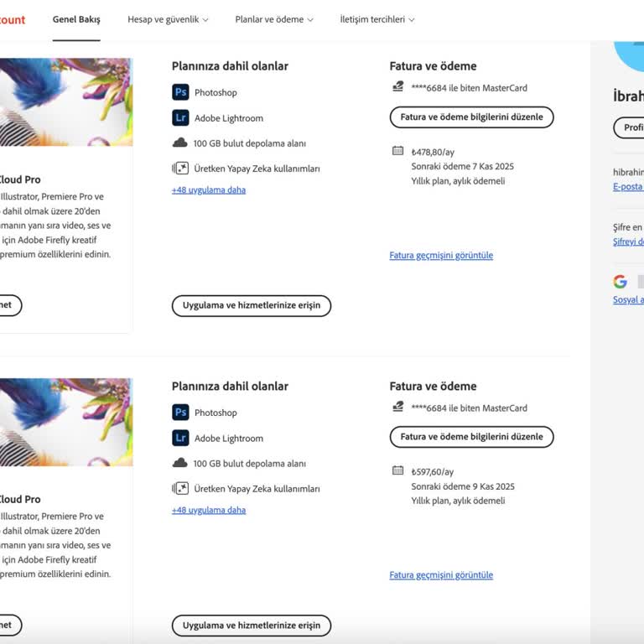
Task: Click Lightroom icon in ₺597,60 plan
Action: 180,438
